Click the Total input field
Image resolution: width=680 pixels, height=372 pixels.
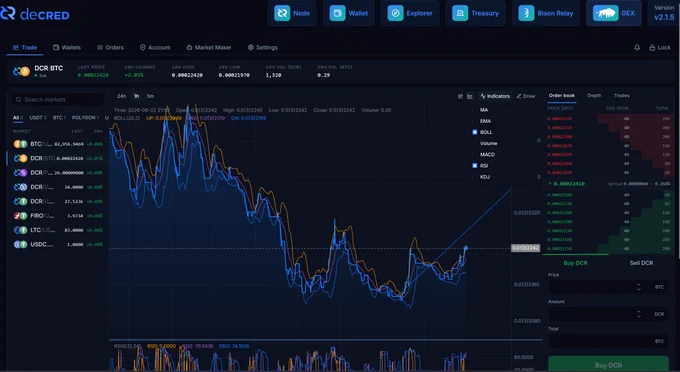[x=608, y=341]
